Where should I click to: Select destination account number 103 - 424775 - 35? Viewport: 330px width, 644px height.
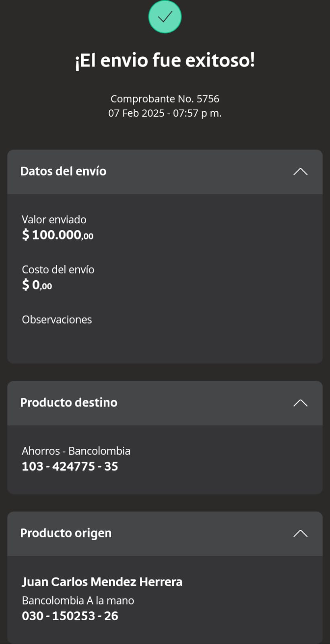[70, 466]
